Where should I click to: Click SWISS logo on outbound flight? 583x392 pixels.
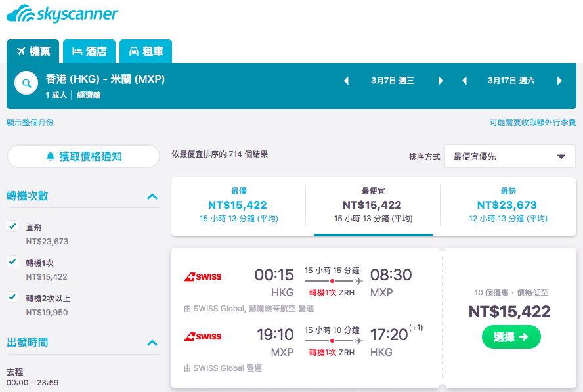203,276
